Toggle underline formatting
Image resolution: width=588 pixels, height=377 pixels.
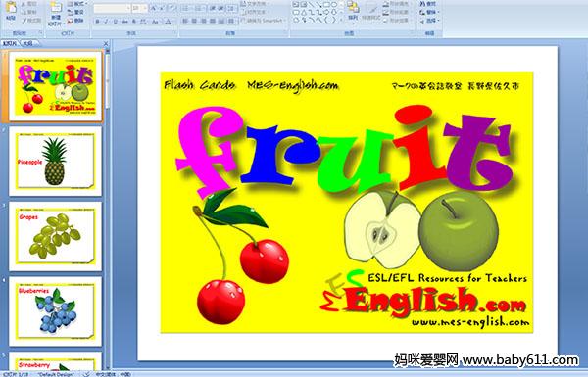(x=116, y=22)
